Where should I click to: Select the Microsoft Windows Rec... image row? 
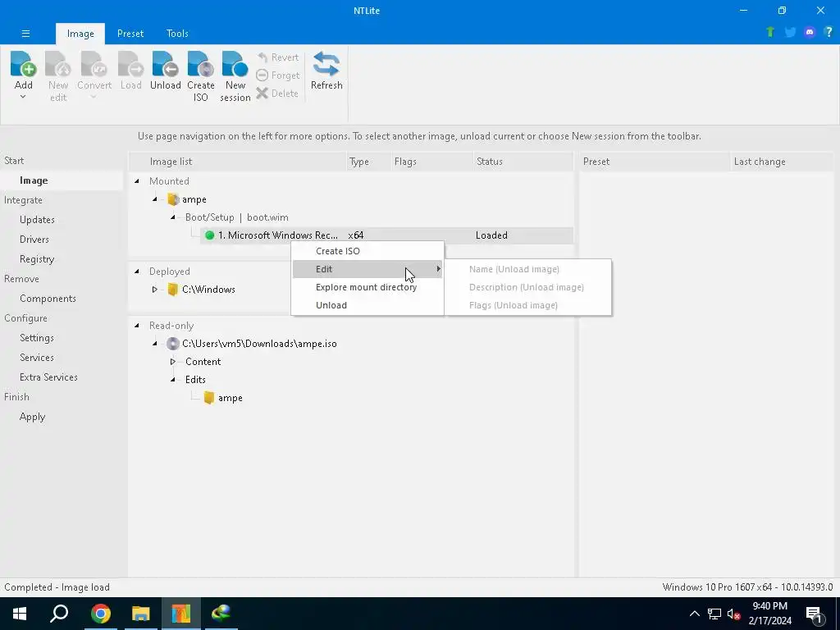click(386, 235)
